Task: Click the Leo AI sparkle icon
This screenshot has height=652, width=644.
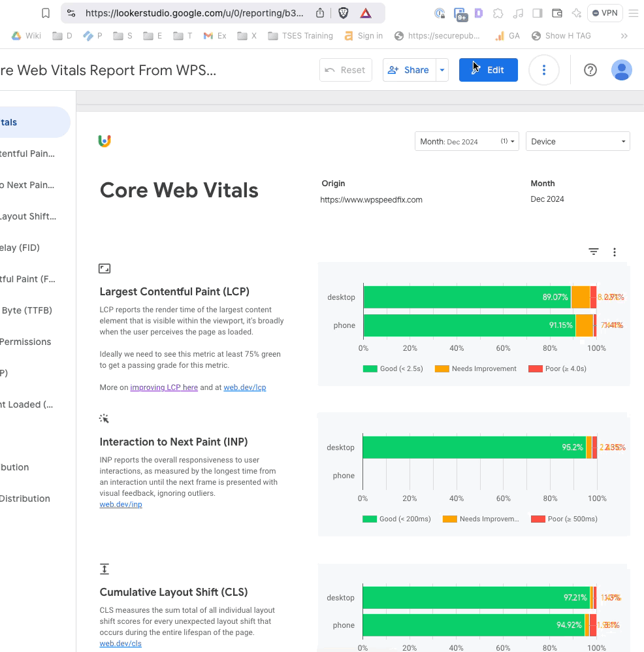Action: click(576, 13)
